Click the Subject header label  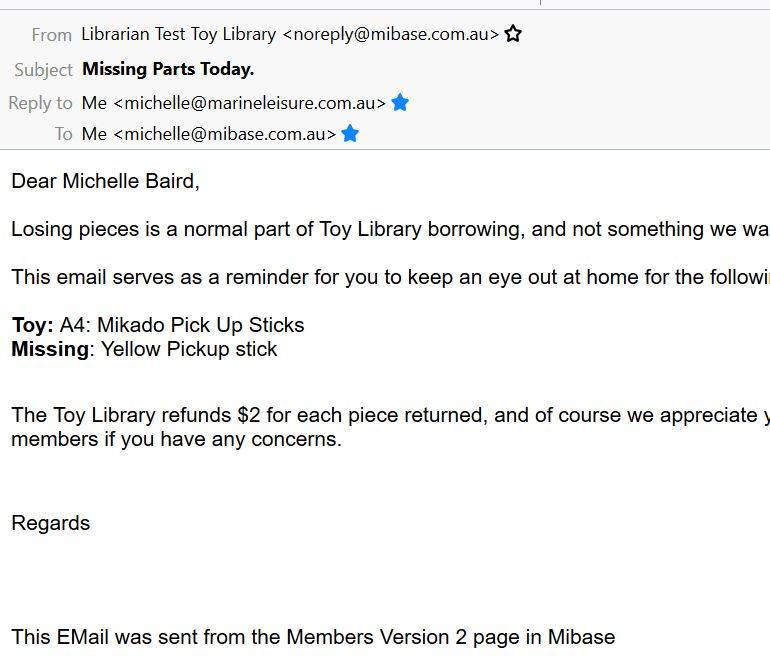click(43, 70)
